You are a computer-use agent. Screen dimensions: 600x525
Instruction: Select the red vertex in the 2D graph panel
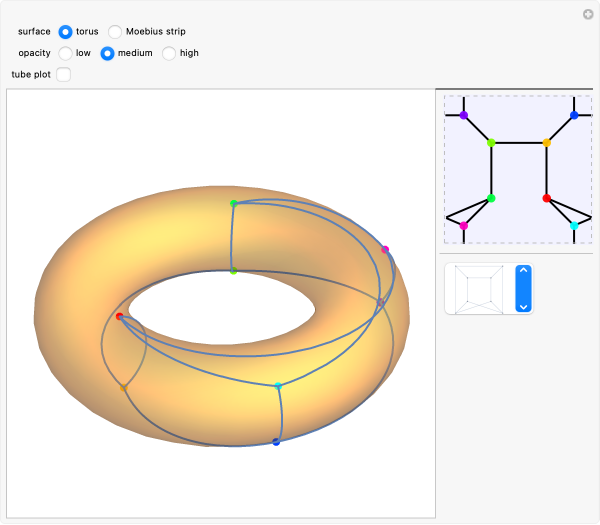546,198
